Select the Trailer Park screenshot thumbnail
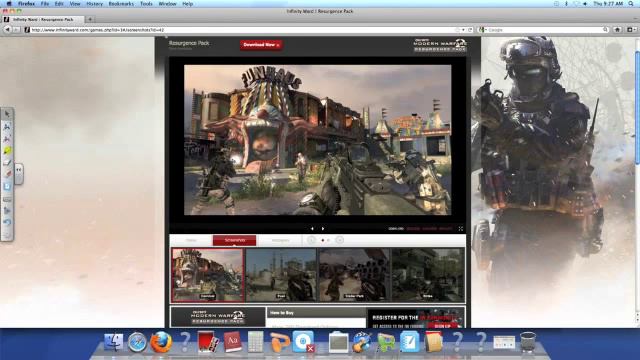 (x=354, y=275)
